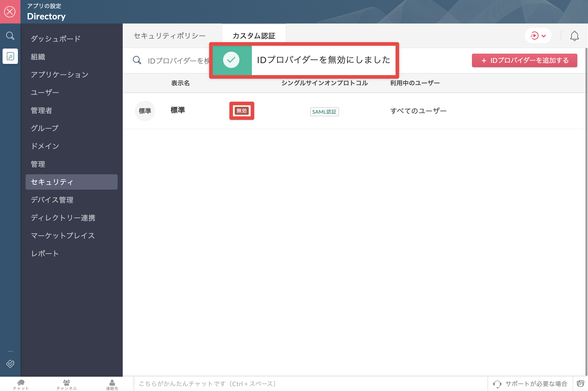Click the headset support icon
The image size is (588, 391).
click(497, 384)
